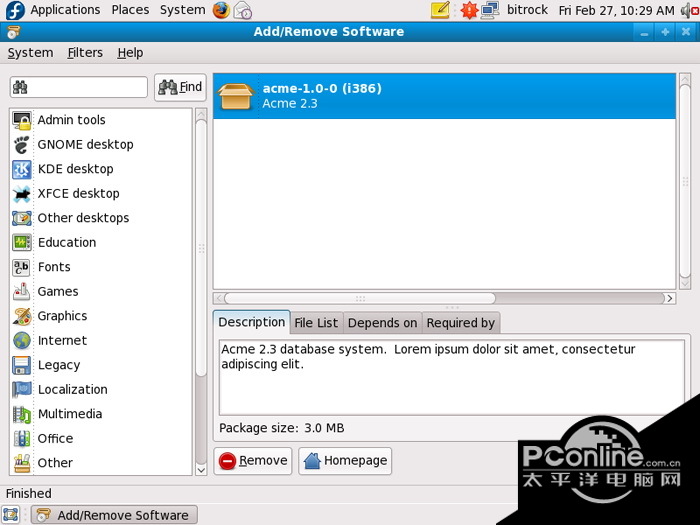Screen dimensions: 700x525
Task: Click the Finished status bar text
Action: pos(29,493)
